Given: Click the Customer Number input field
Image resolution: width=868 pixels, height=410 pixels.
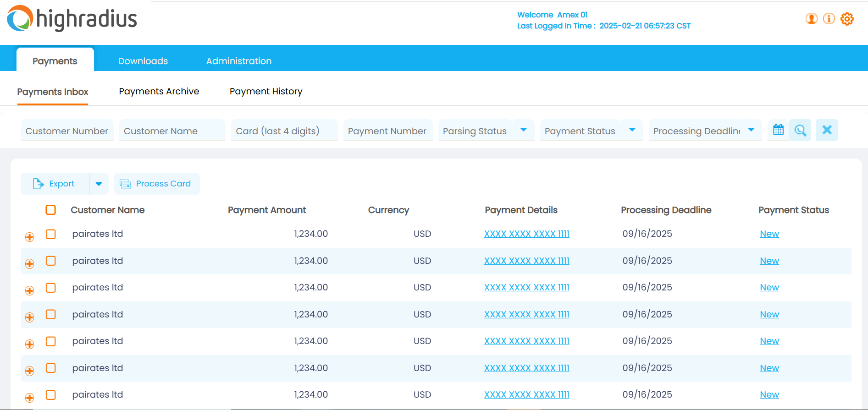Looking at the screenshot, I should pyautogui.click(x=67, y=131).
